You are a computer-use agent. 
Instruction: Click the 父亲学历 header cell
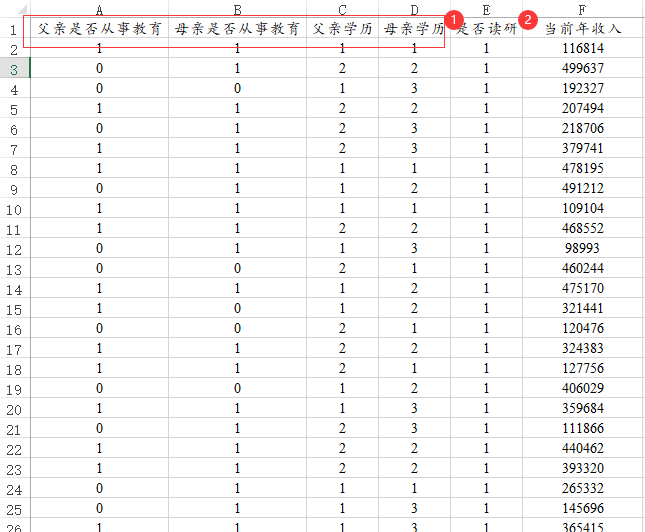click(342, 29)
